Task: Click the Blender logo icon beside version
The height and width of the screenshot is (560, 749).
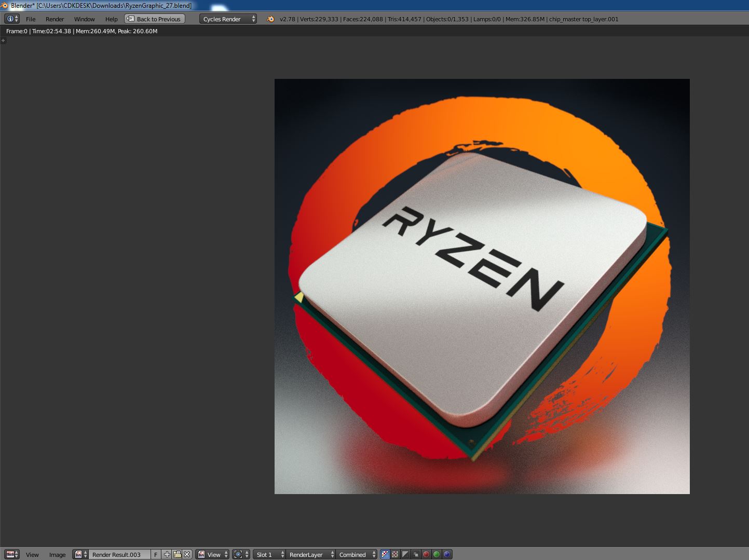Action: tap(270, 19)
